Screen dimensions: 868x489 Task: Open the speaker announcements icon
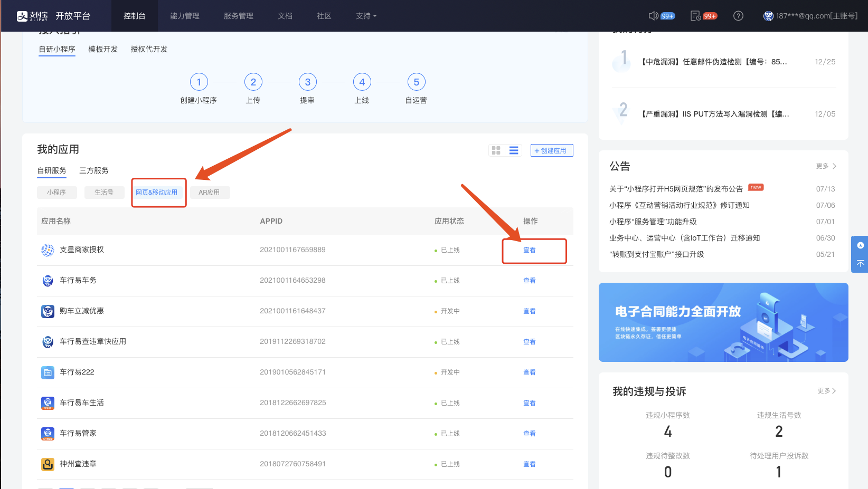point(654,16)
